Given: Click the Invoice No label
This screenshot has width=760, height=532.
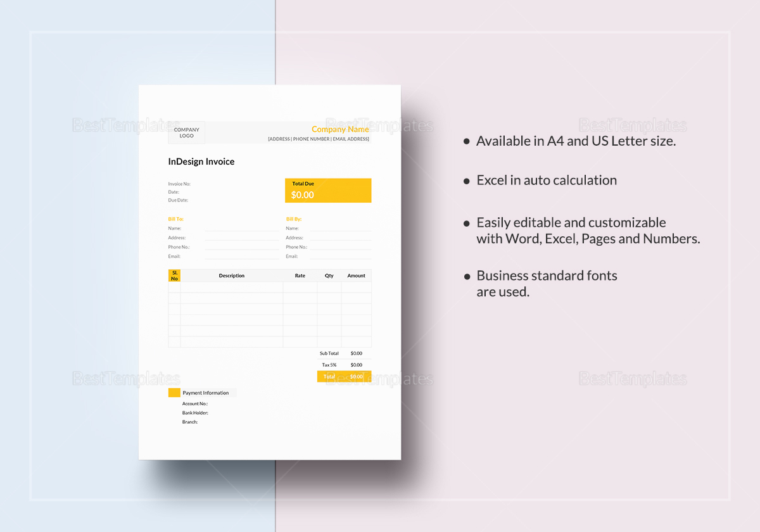Looking at the screenshot, I should [x=179, y=183].
